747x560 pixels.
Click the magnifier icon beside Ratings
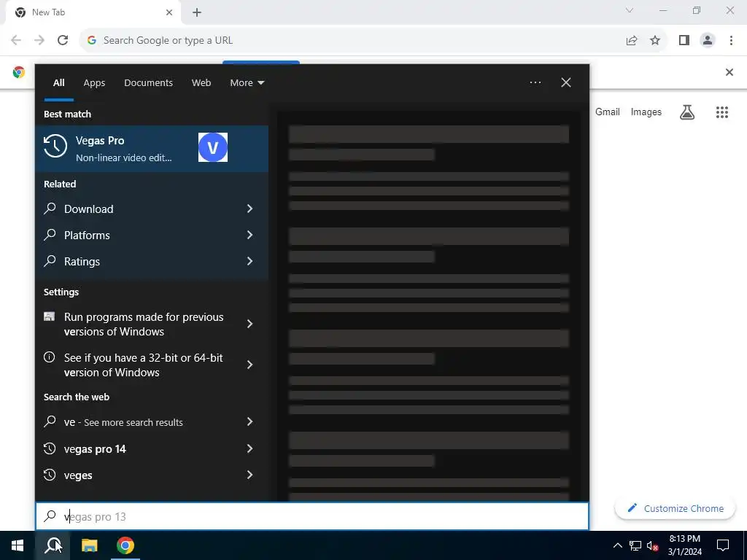(50, 260)
